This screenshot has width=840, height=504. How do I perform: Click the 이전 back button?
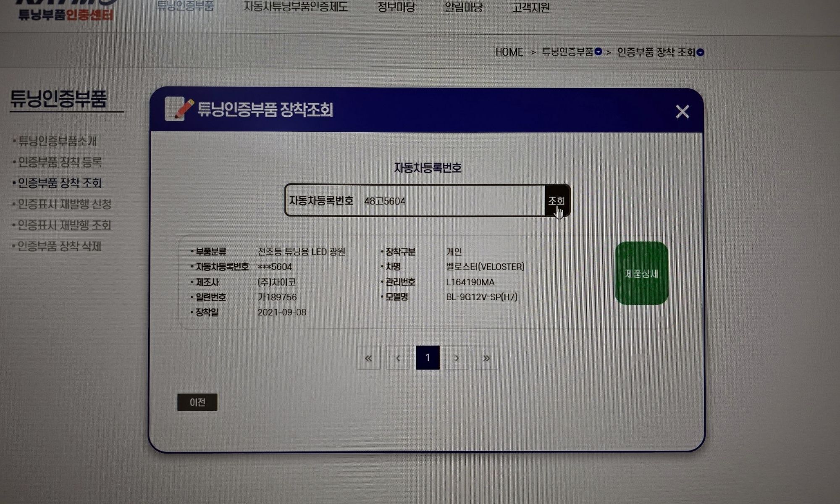pos(197,402)
